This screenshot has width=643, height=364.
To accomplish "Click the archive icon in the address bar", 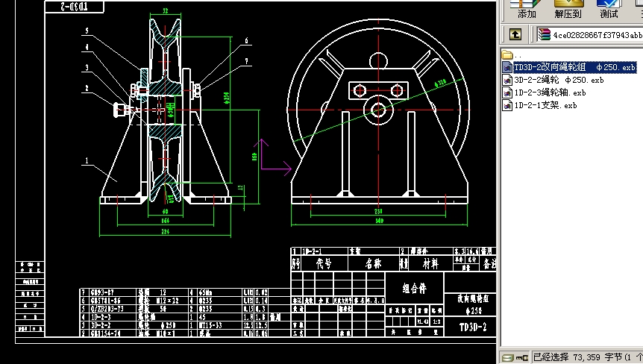I will [544, 34].
